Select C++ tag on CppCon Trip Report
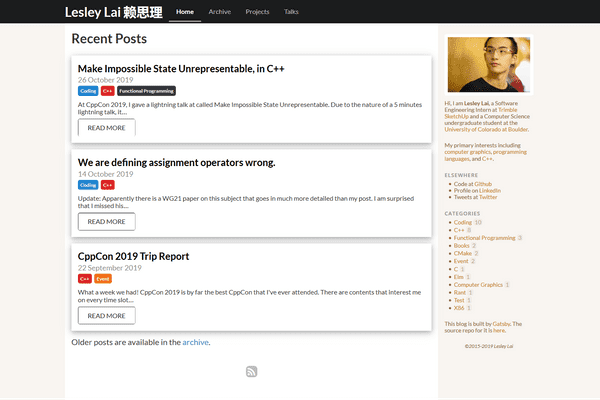The height and width of the screenshot is (400, 600). pyautogui.click(x=85, y=279)
